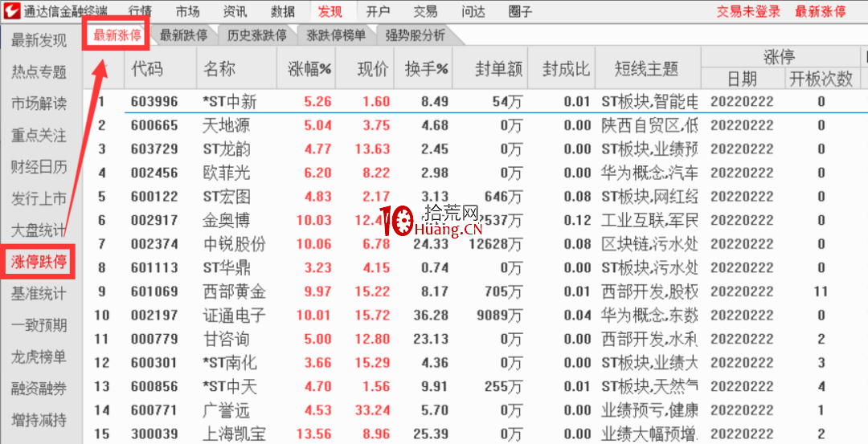This screenshot has height=444, width=868.
Task: Select 涨停跌停 in the sidebar
Action: click(39, 262)
